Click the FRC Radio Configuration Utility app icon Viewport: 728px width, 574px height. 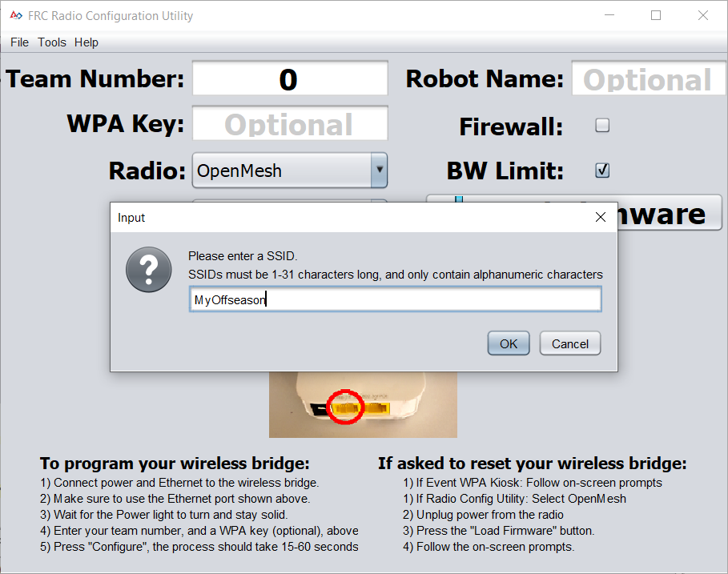click(16, 15)
